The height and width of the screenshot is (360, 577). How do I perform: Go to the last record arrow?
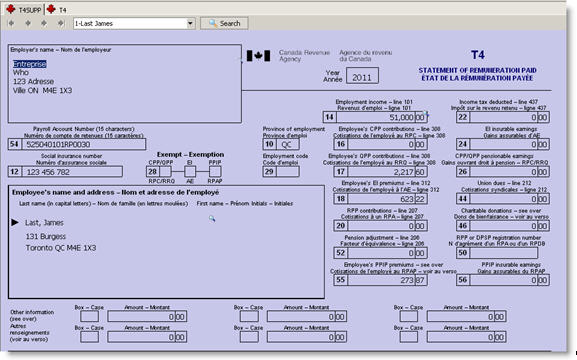pos(60,23)
